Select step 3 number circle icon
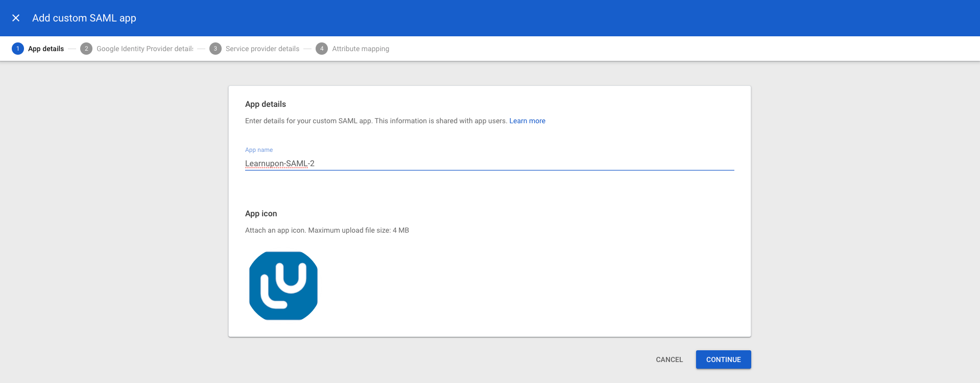This screenshot has width=980, height=383. (216, 49)
